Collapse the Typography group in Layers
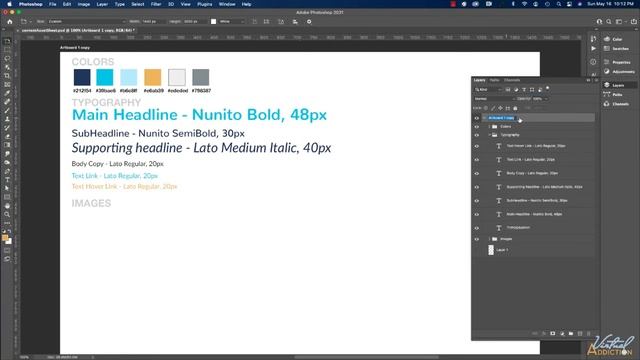Image resolution: width=640 pixels, height=360 pixels. 489,135
